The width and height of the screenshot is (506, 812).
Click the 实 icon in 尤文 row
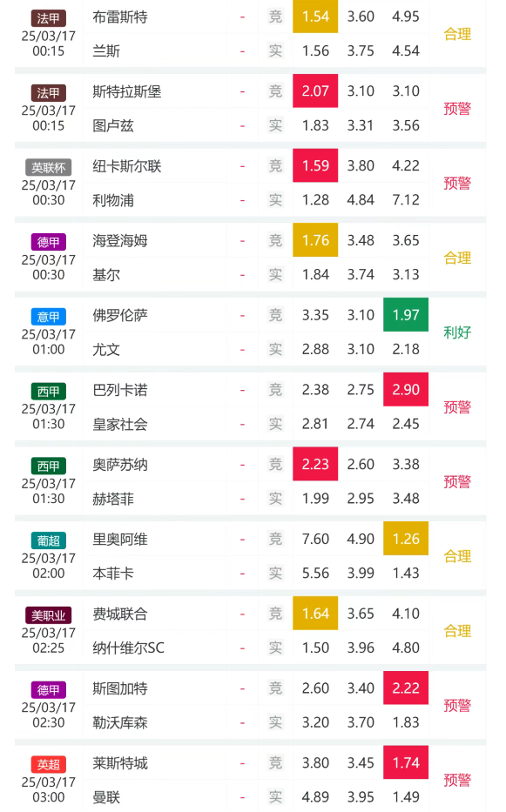click(275, 349)
